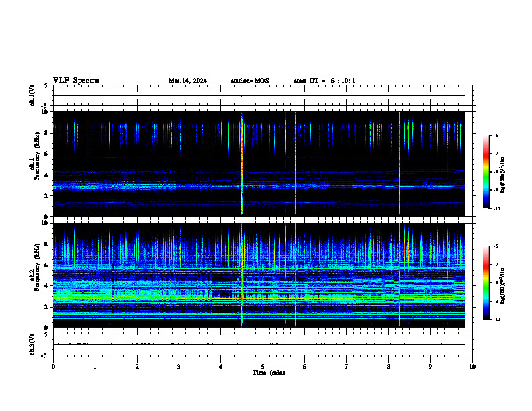This screenshot has height=411, width=532.
Task: Click the 'ch.3(V)' axis label at bottom
Action: (32, 345)
